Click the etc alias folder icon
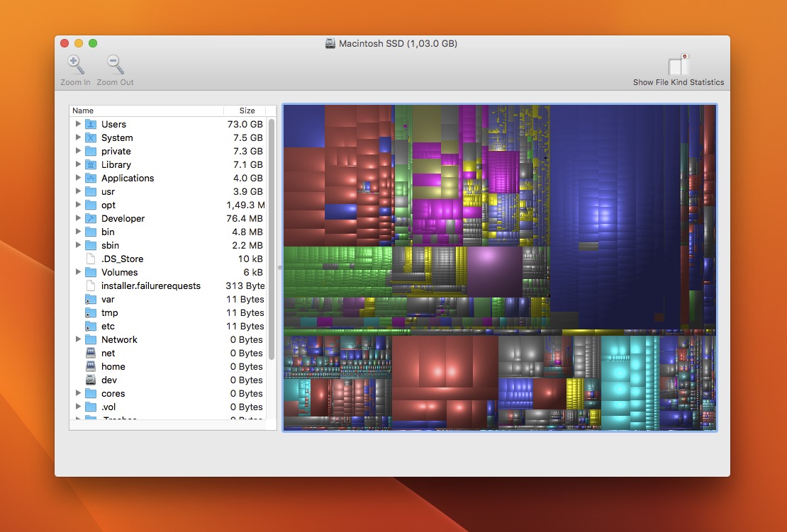This screenshot has width=787, height=532. coord(90,326)
